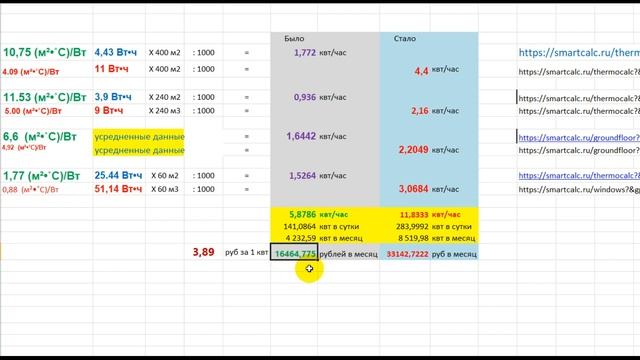640x360 pixels.
Task: Select the purple '1,5264' value cell
Action: click(x=302, y=176)
